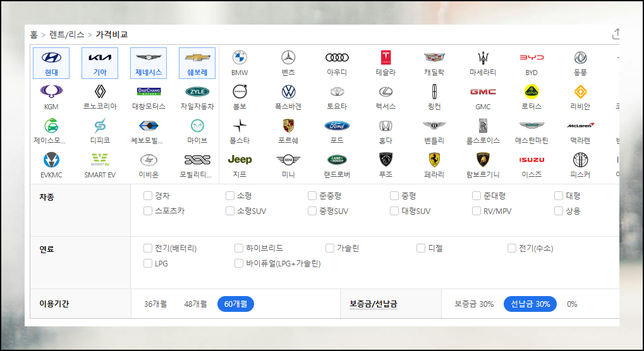Image resolution: width=644 pixels, height=351 pixels.
Task: Tick the 준중형 checkbox
Action: (x=312, y=196)
